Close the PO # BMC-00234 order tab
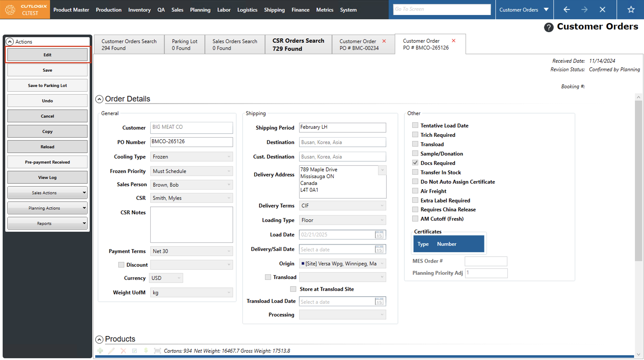This screenshot has width=644, height=360. 384,41
